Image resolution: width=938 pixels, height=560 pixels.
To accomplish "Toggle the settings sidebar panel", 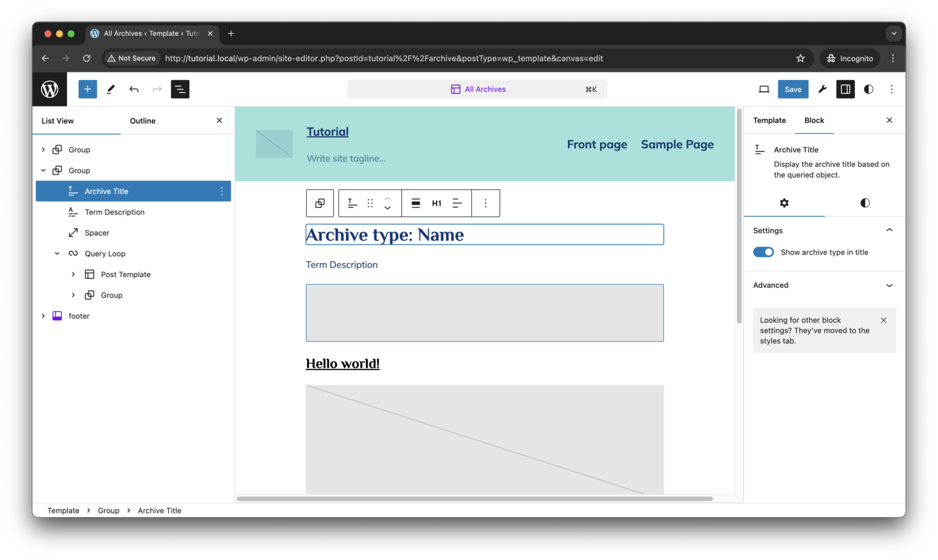I will coord(845,89).
